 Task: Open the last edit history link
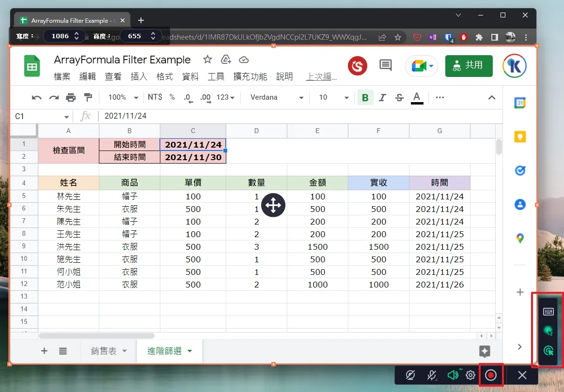click(321, 76)
